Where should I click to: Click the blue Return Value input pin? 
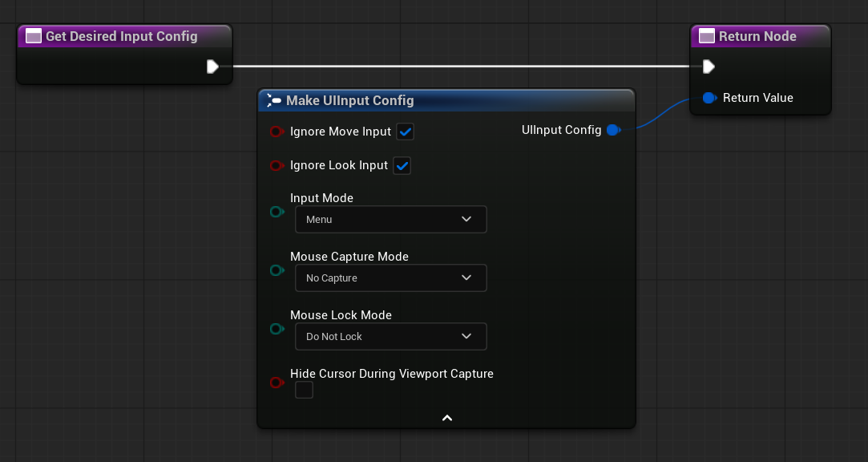[x=709, y=98]
